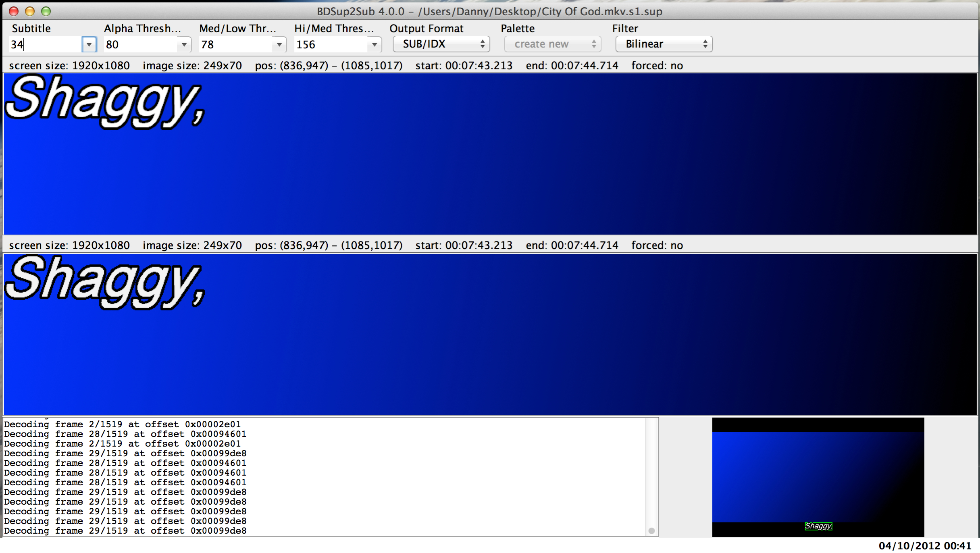This screenshot has width=980, height=553.
Task: Click first log line 'frame 2/1519 at offset 0x00002e01'
Action: 123,424
